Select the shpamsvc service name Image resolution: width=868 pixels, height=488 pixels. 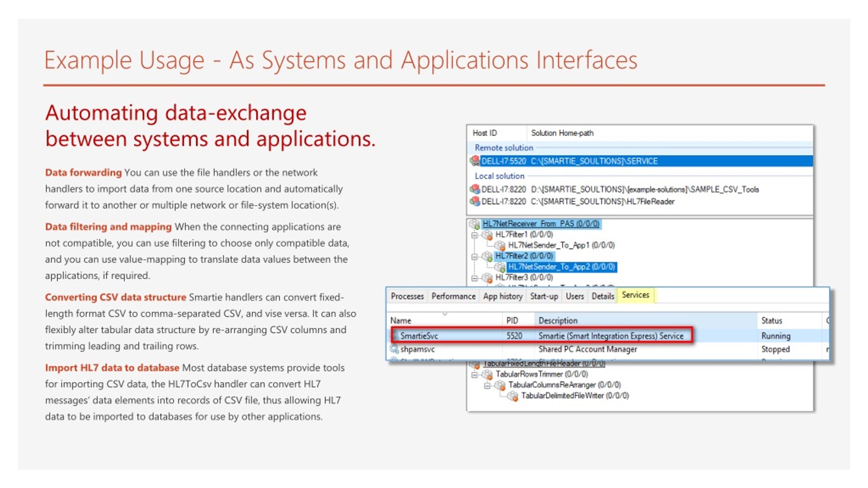click(417, 349)
